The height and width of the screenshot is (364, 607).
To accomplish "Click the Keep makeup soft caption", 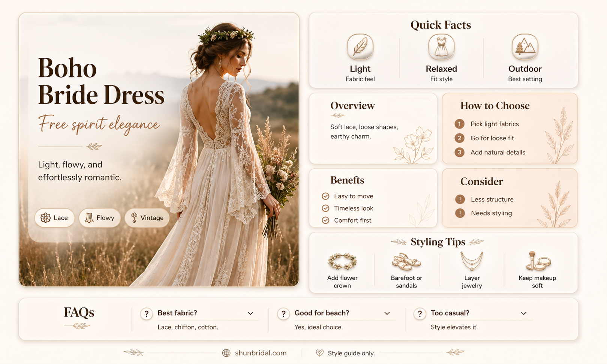I will [x=537, y=282].
